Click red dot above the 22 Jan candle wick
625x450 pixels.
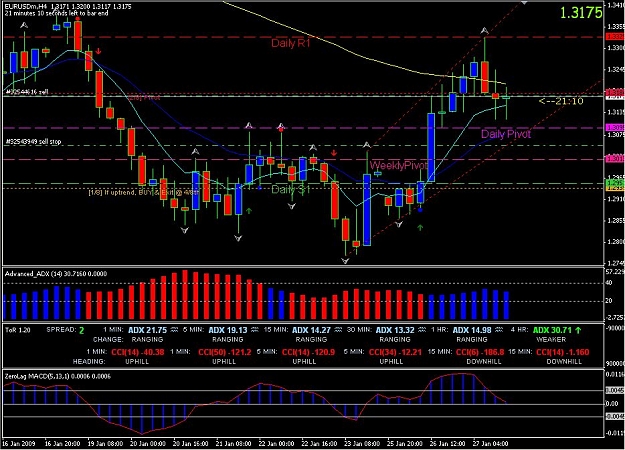[x=281, y=130]
